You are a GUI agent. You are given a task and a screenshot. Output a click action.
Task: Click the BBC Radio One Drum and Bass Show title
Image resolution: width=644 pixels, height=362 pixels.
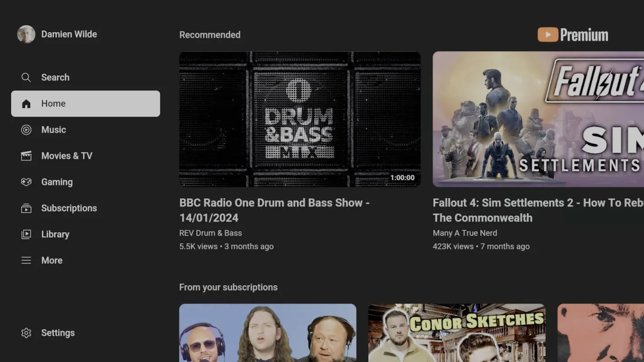click(274, 210)
